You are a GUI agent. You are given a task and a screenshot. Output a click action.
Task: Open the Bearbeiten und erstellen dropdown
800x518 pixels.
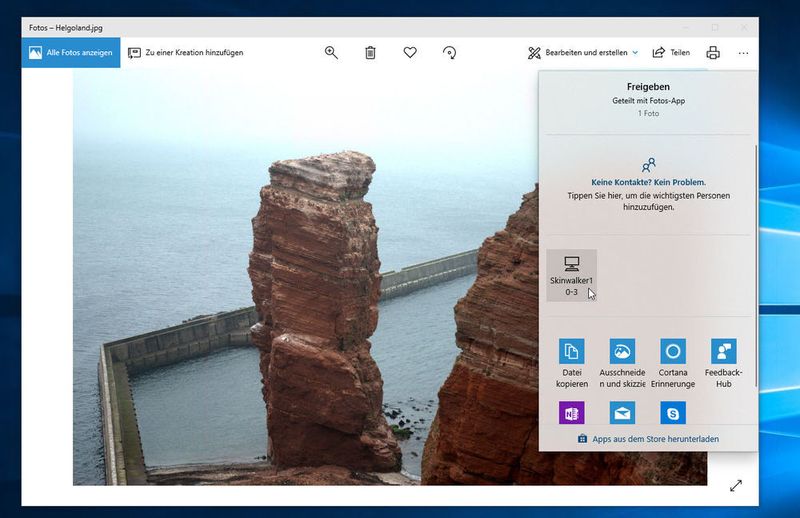pos(583,53)
